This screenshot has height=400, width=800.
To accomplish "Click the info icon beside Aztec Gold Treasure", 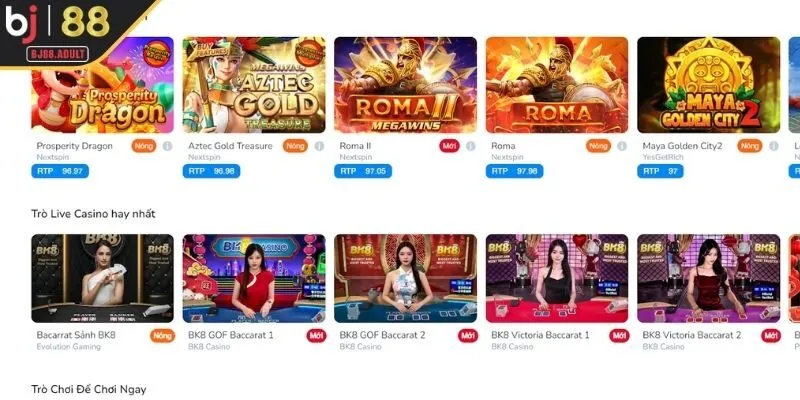I will (x=319, y=146).
